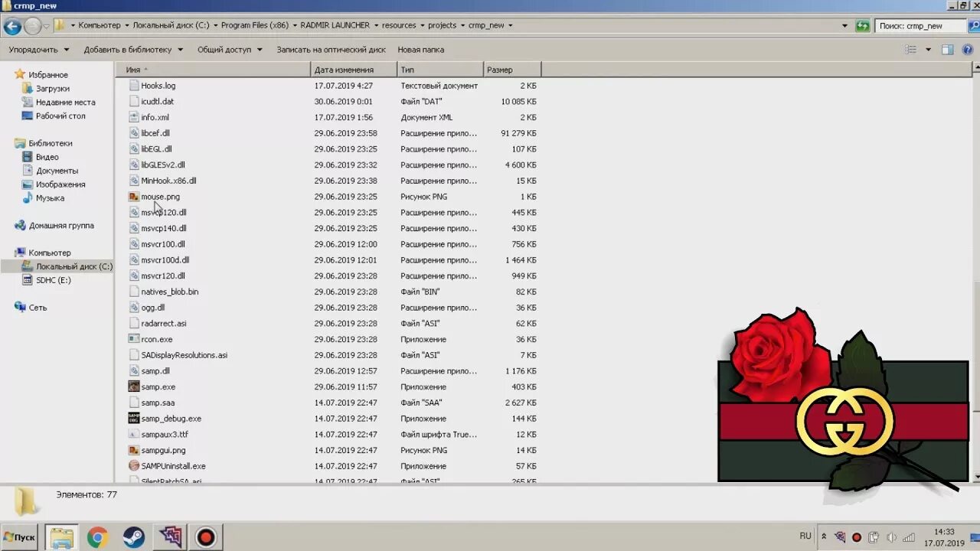980x551 pixels.
Task: Select Библиотеки in navigation pane
Action: coord(51,143)
